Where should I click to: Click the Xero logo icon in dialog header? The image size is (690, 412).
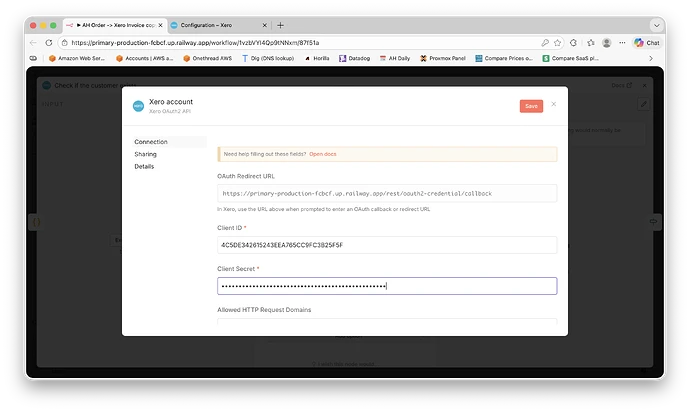coord(139,105)
